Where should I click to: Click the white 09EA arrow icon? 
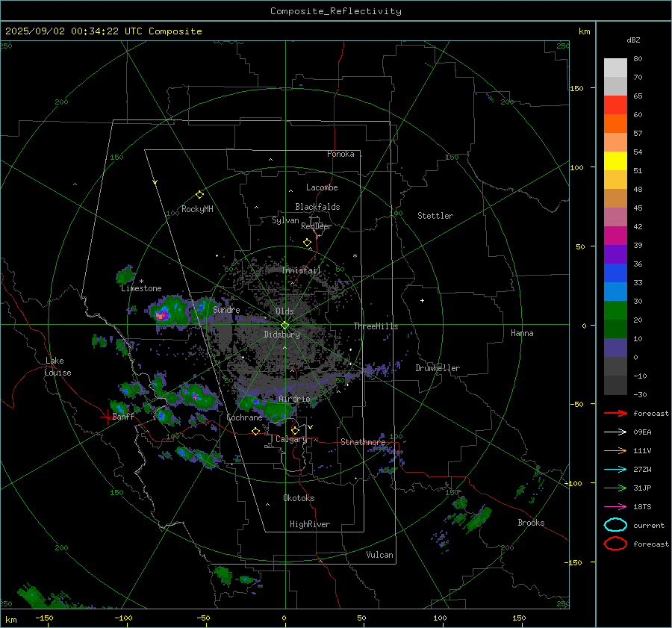coord(615,432)
